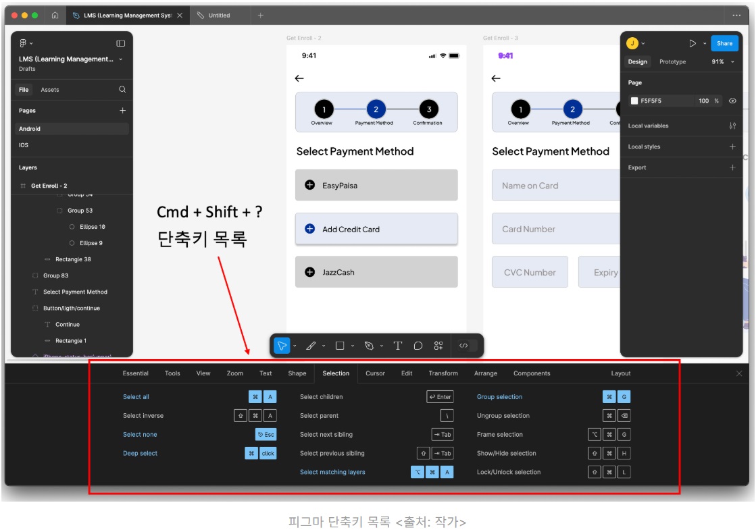This screenshot has height=532, width=756.
Task: Select the Pen tool in toolbar
Action: tap(369, 346)
